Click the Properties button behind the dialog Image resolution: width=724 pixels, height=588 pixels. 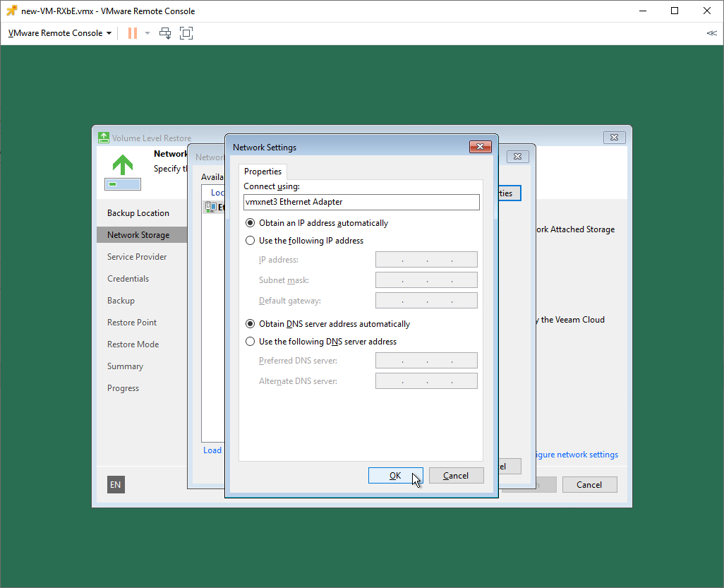(509, 193)
